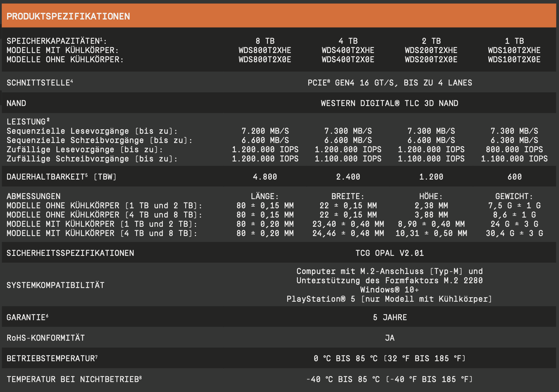559x392 pixels.
Task: Click the GEWICHT column heading
Action: (514, 196)
